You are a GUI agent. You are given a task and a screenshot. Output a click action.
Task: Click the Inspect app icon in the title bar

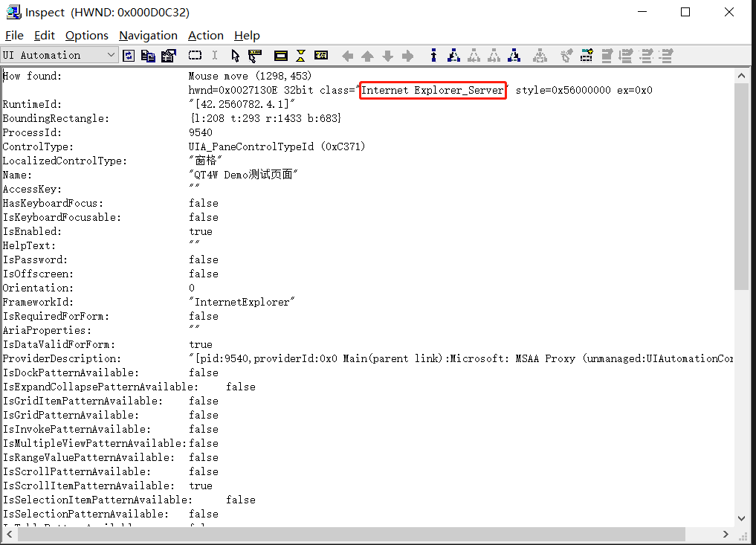tap(13, 12)
